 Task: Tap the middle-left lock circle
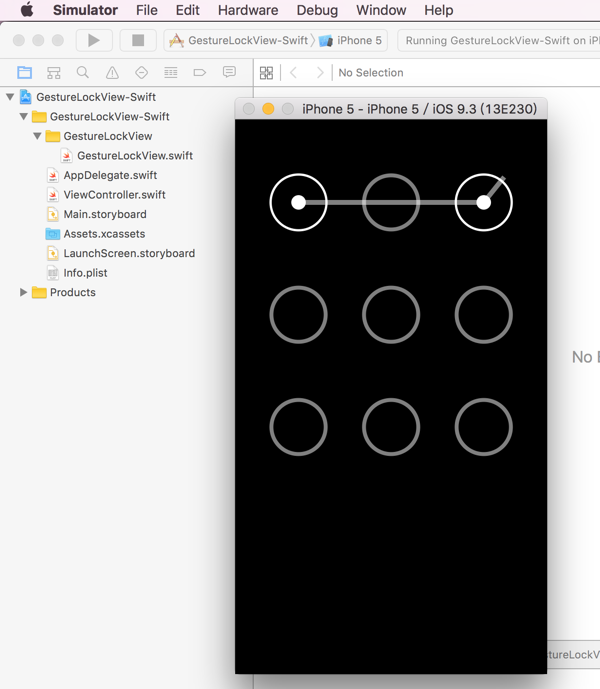click(298, 315)
